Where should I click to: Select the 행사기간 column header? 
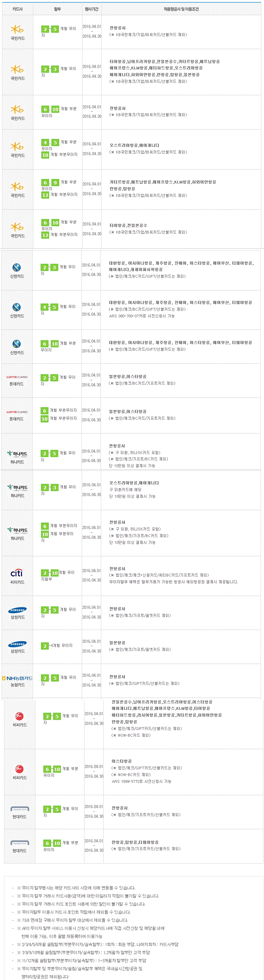coord(92,9)
